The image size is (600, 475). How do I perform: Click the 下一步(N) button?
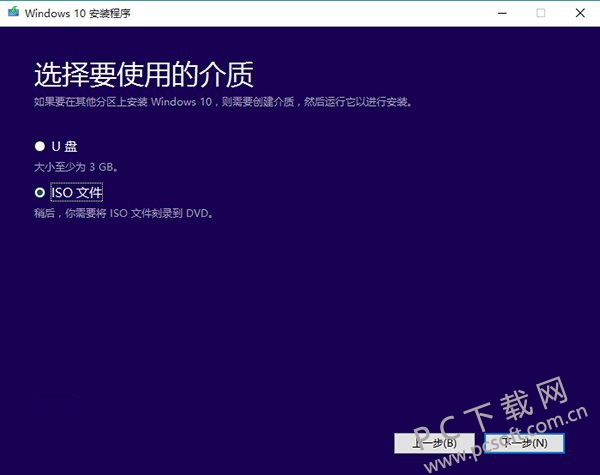(525, 443)
